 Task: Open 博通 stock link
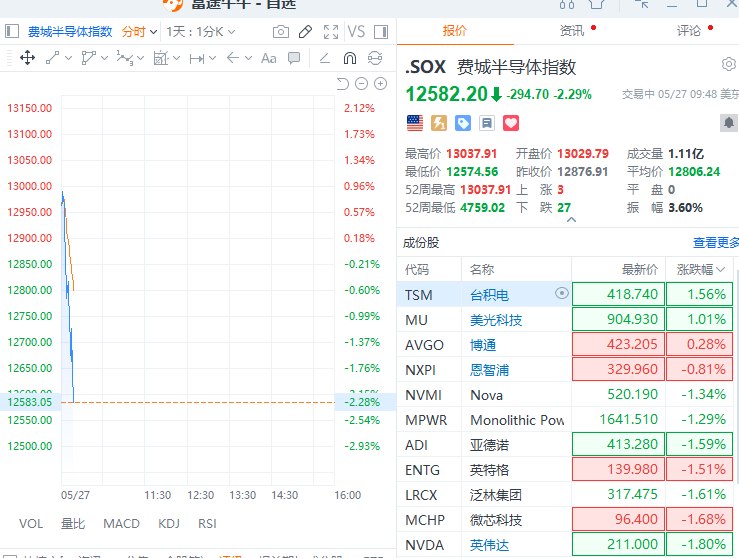click(483, 345)
